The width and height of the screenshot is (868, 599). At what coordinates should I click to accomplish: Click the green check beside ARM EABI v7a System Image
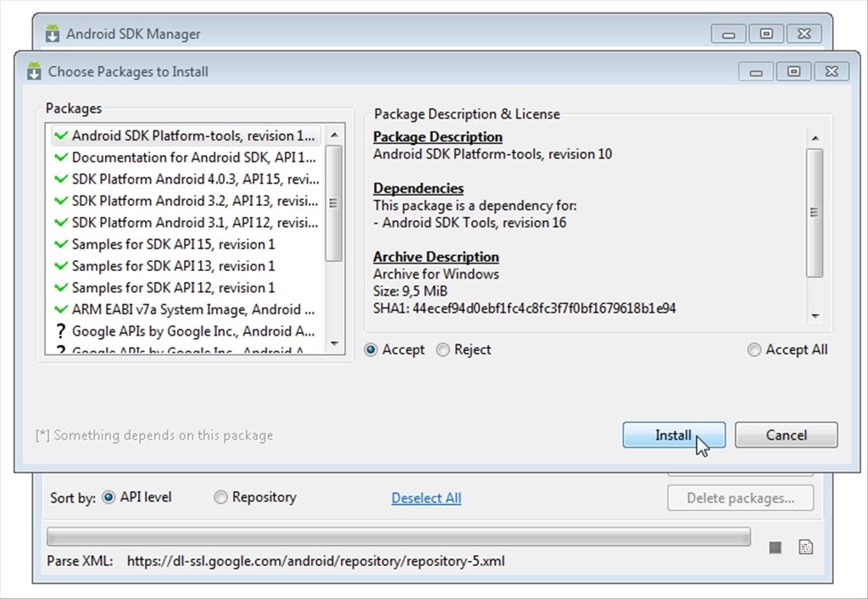(62, 309)
